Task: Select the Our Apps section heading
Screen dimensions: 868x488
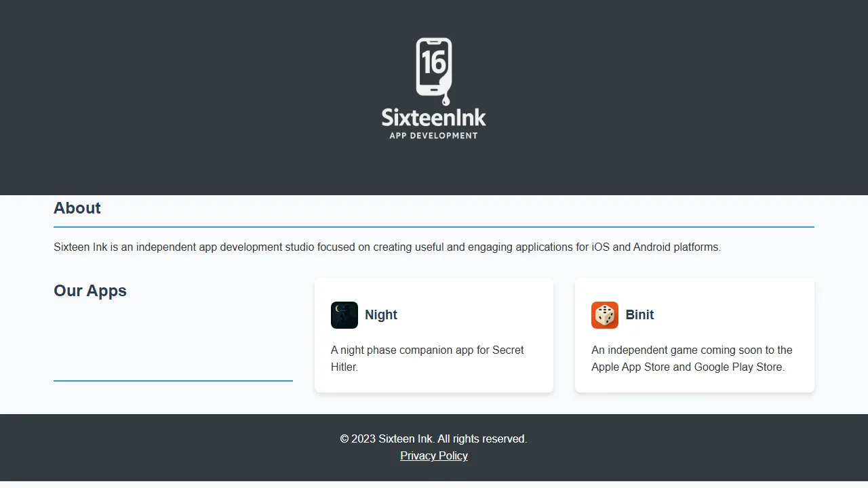Action: click(x=90, y=290)
